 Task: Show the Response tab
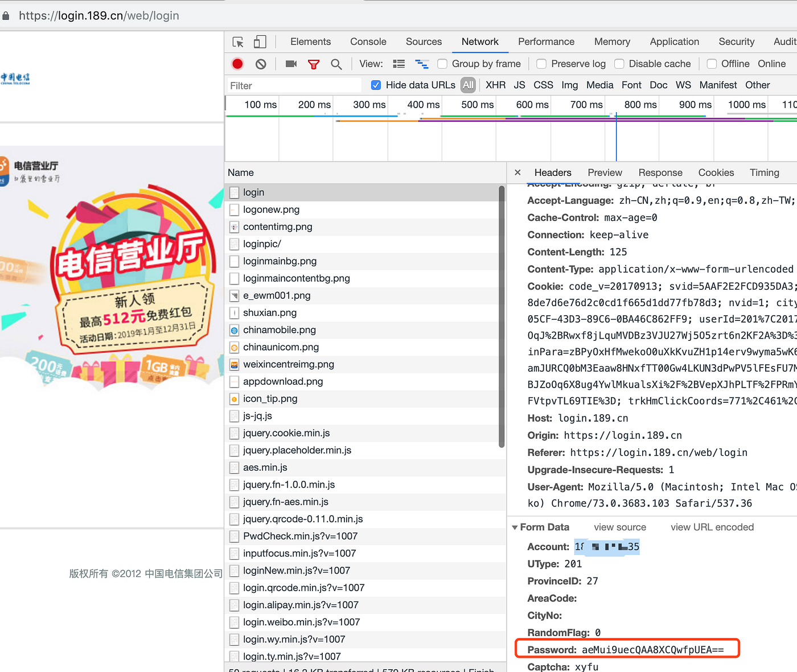pyautogui.click(x=660, y=172)
